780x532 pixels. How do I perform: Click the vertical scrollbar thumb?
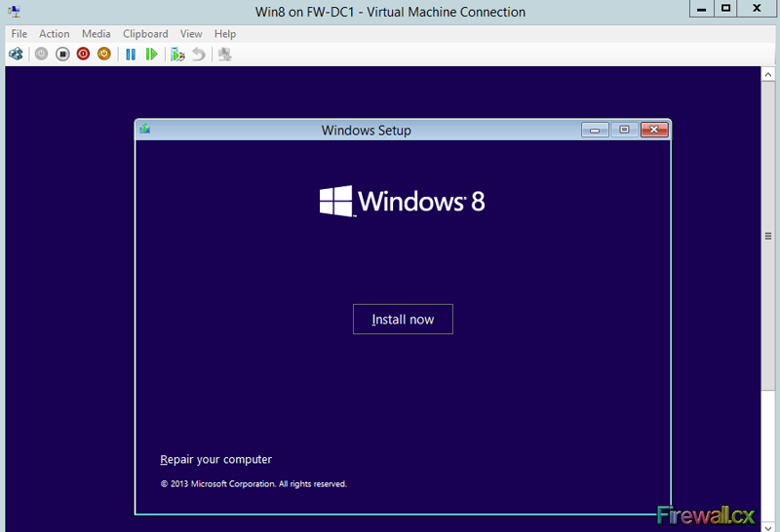click(768, 236)
